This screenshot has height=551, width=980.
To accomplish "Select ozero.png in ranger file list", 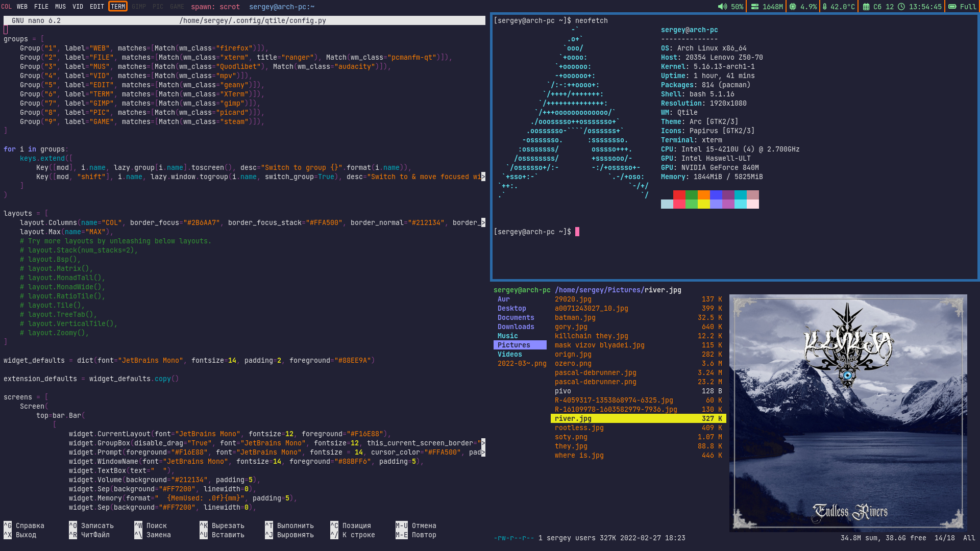I will pos(639,363).
